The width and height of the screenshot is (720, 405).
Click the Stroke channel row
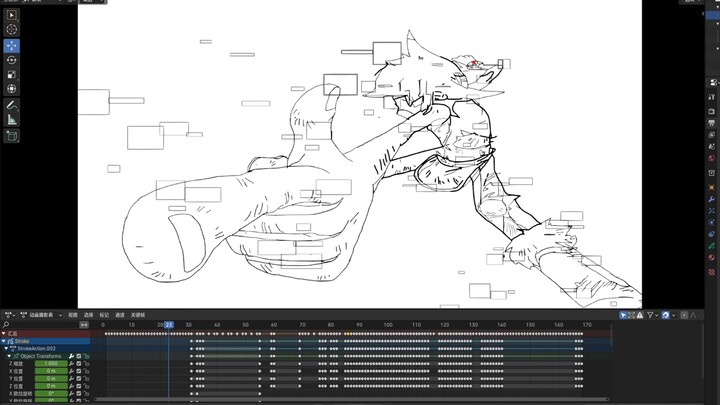(45, 341)
